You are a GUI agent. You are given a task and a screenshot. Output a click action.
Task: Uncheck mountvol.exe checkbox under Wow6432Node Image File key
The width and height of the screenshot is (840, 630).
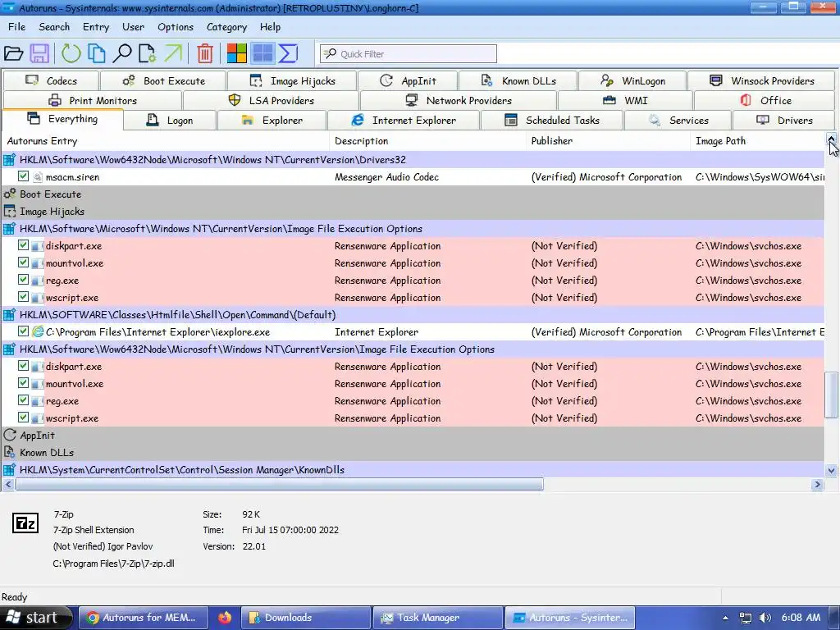(23, 382)
